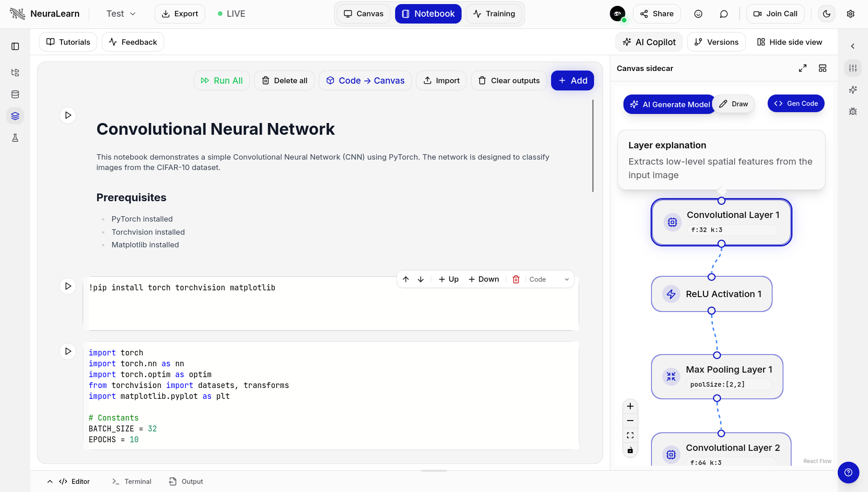Viewport: 868px width, 492px height.
Task: Switch to the Canvas tab
Action: [363, 14]
